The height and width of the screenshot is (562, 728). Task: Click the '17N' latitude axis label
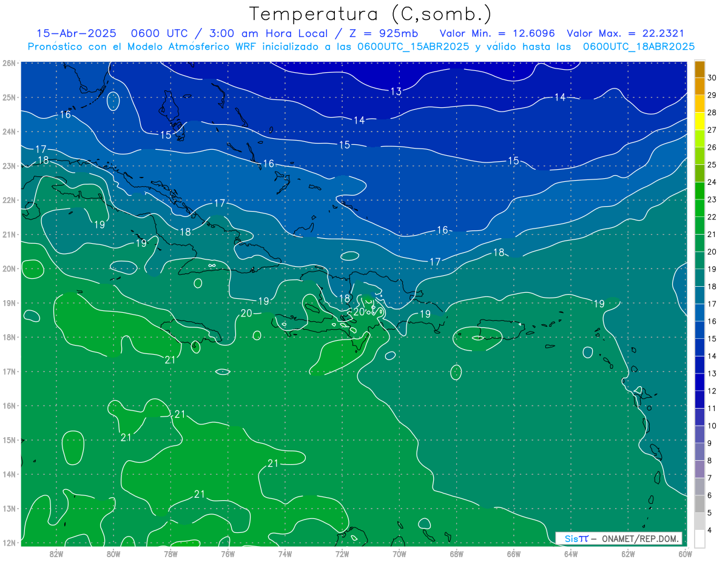point(9,371)
